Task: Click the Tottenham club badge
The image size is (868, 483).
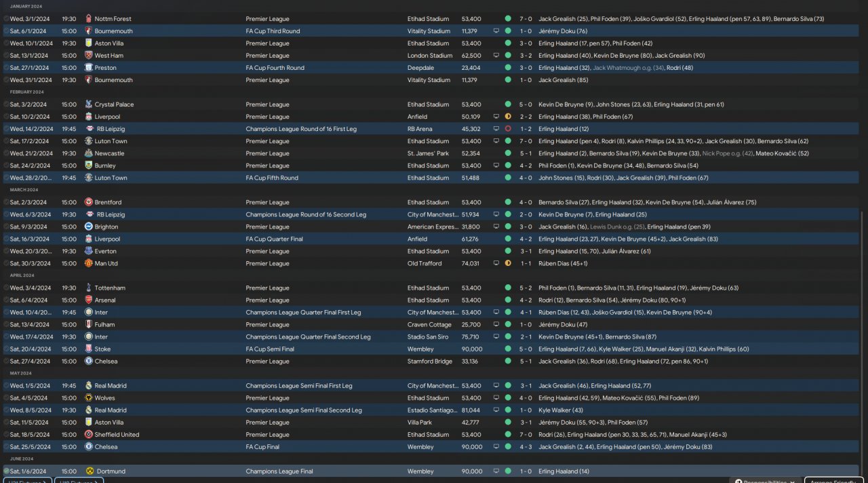Action: (88, 288)
